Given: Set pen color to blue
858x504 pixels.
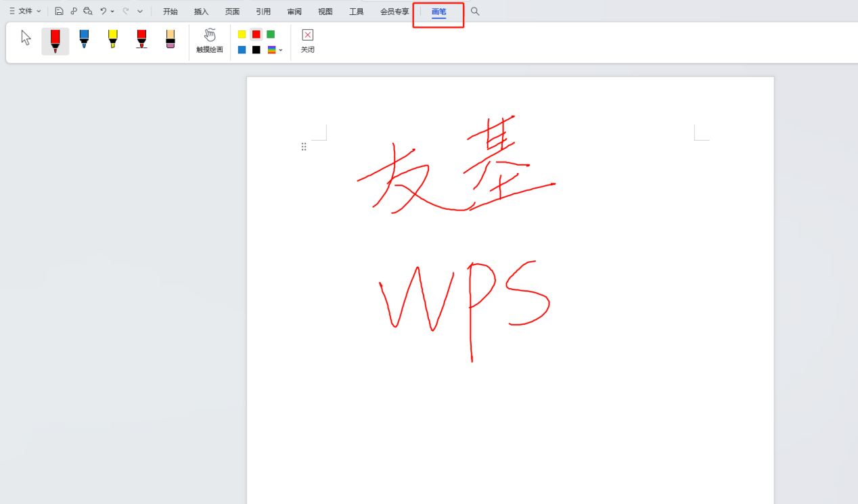Looking at the screenshot, I should coord(242,50).
